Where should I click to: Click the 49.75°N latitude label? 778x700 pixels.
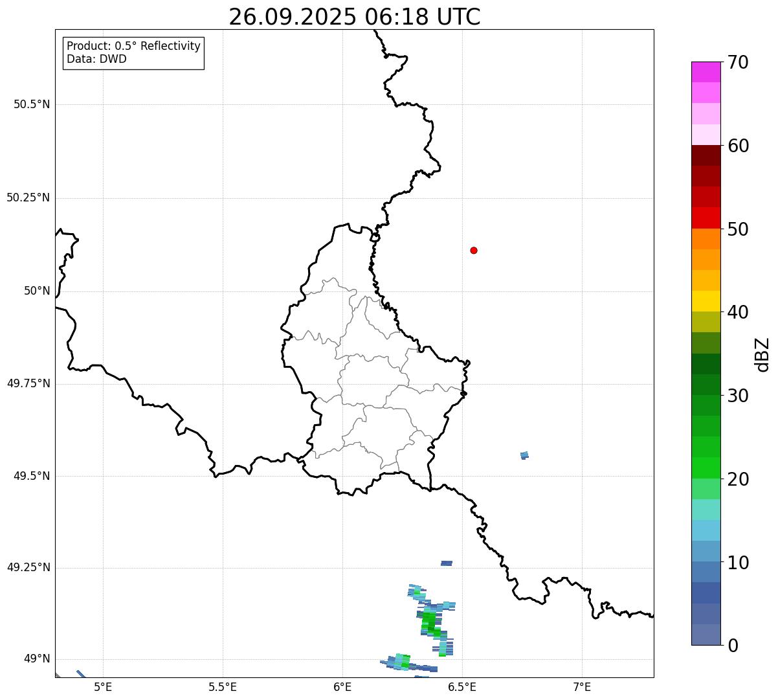coord(28,383)
